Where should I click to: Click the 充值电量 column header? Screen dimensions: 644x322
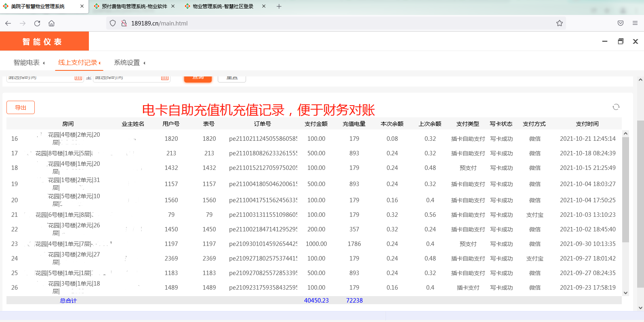(354, 124)
